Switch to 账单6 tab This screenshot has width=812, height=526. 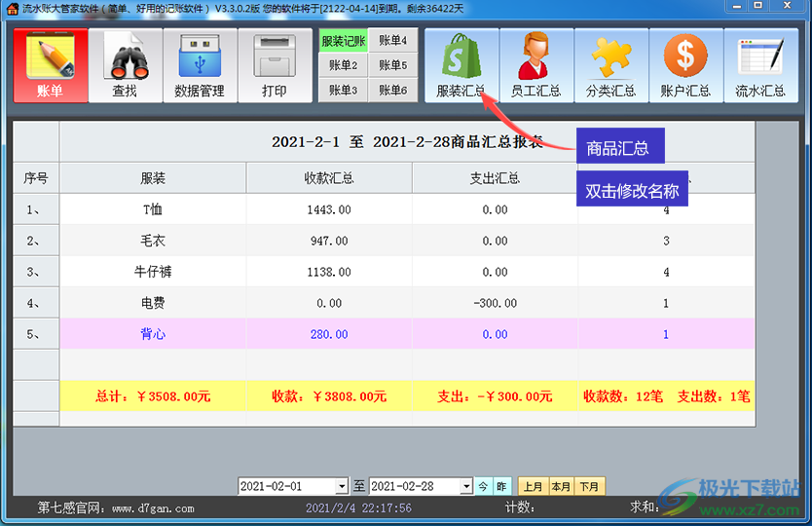coord(393,91)
